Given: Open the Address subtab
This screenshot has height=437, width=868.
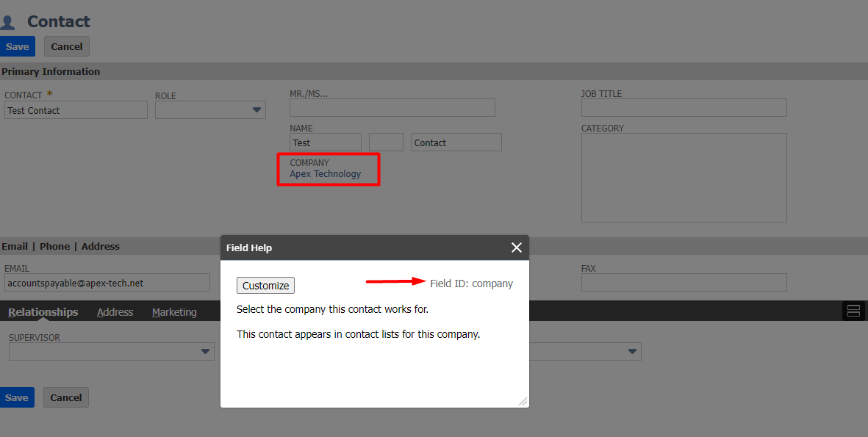Looking at the screenshot, I should pyautogui.click(x=115, y=312).
